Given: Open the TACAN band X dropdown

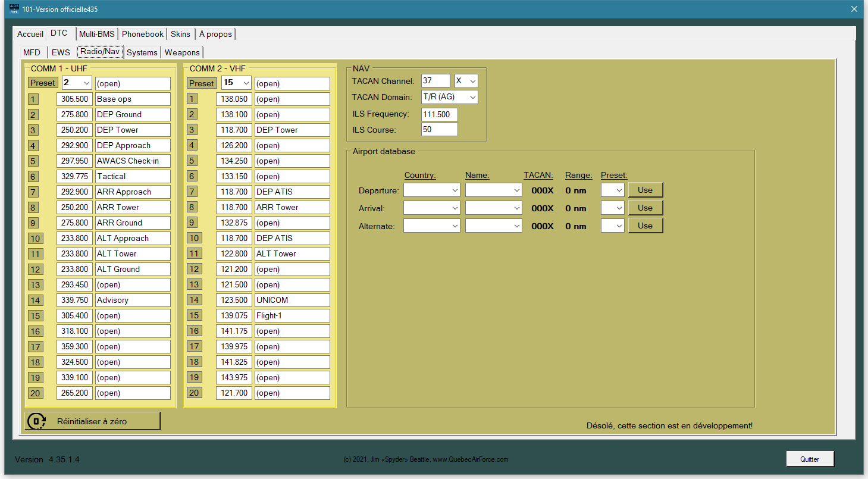Looking at the screenshot, I should 466,81.
